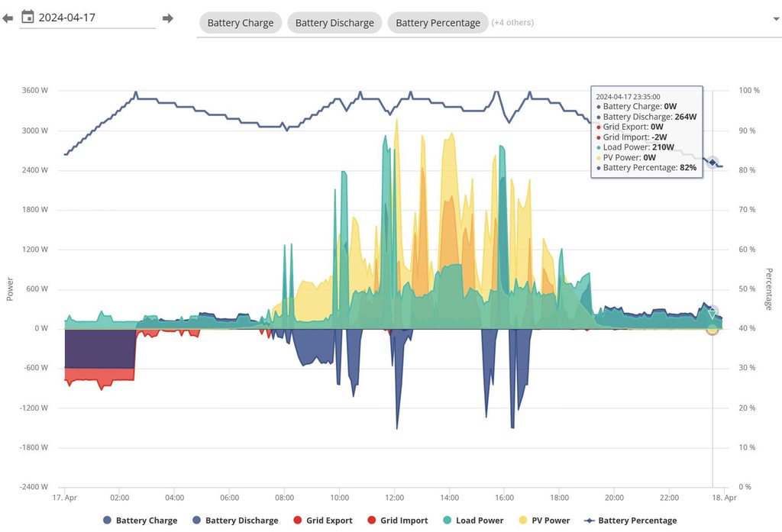
Task: Hide Grid Export series in legend
Action: [x=322, y=521]
